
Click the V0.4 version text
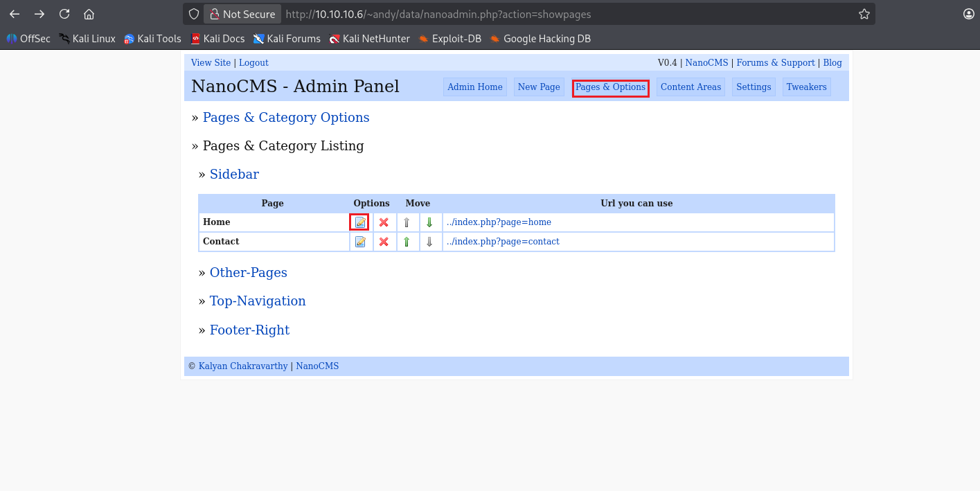667,63
